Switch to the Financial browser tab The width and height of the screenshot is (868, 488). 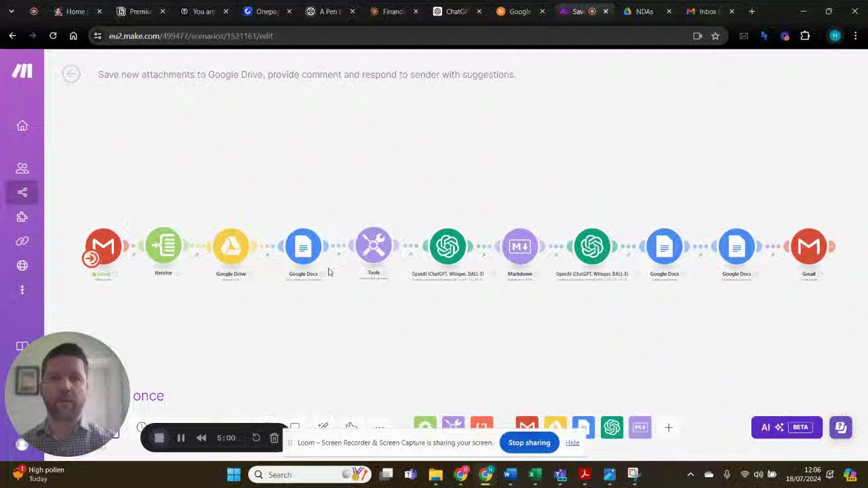click(x=394, y=12)
